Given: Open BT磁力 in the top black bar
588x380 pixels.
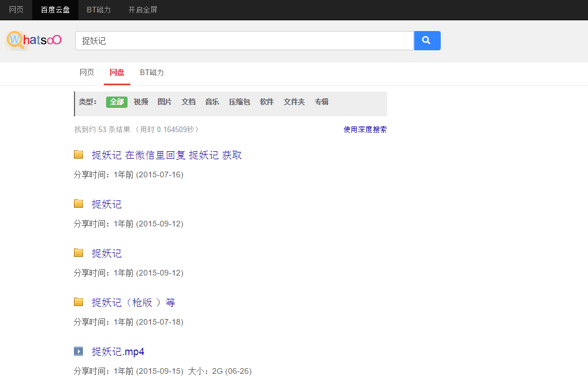Looking at the screenshot, I should 99,10.
